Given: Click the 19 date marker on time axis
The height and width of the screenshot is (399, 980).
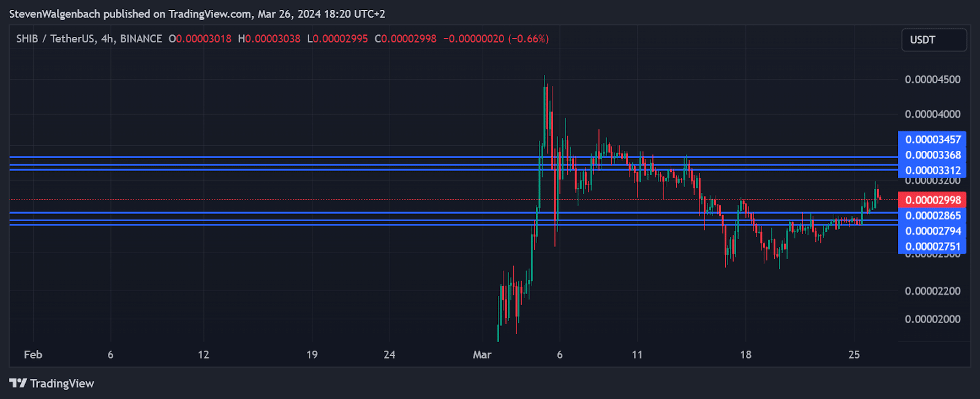Looking at the screenshot, I should [x=312, y=355].
